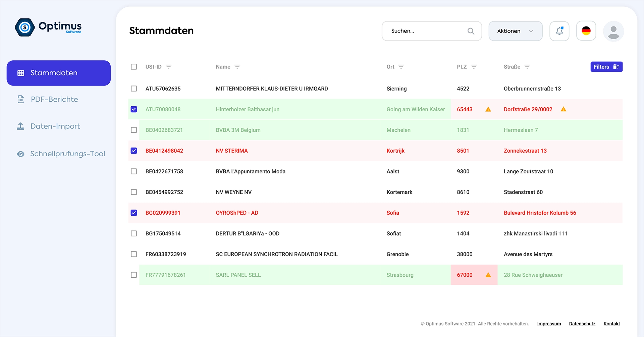Click BVBA 3M Belgium name cell
This screenshot has width=644, height=337.
tap(238, 130)
